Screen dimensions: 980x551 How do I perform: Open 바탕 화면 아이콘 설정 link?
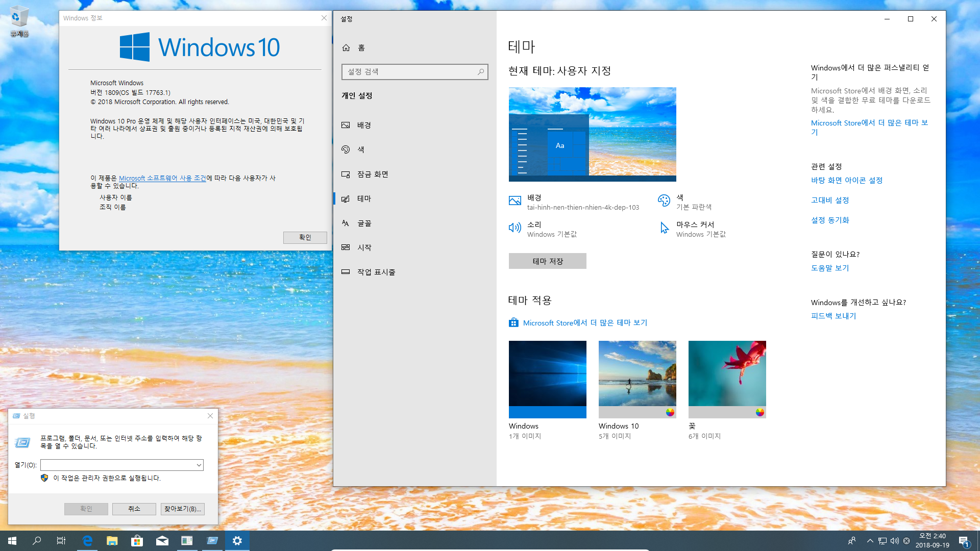(x=847, y=180)
